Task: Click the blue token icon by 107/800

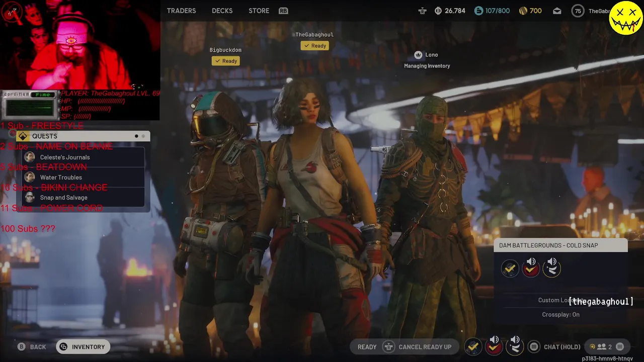Action: (x=478, y=11)
